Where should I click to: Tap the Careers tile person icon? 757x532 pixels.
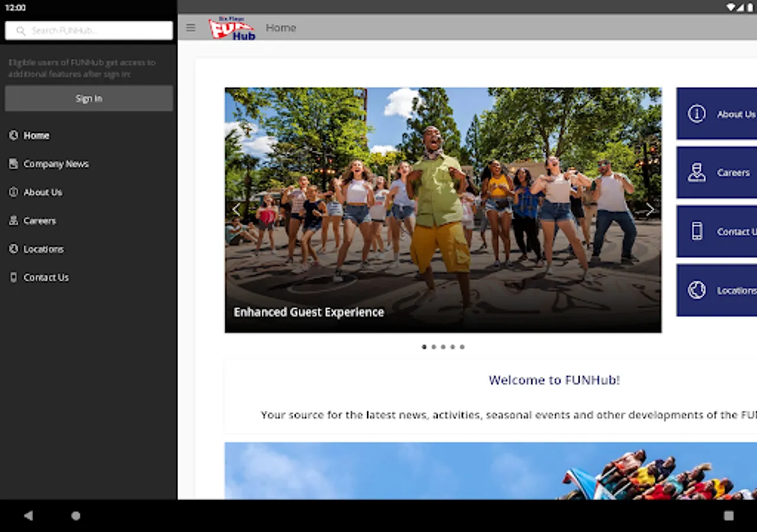[x=697, y=173]
